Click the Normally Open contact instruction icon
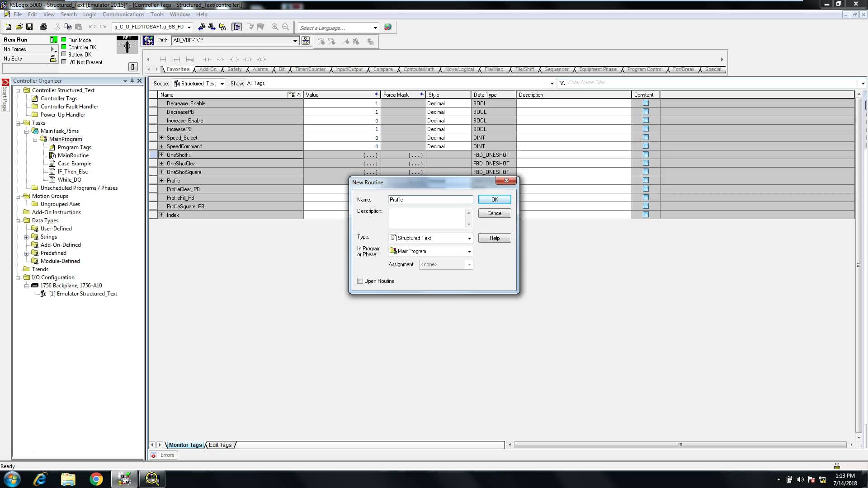868x488 pixels. pos(208,59)
